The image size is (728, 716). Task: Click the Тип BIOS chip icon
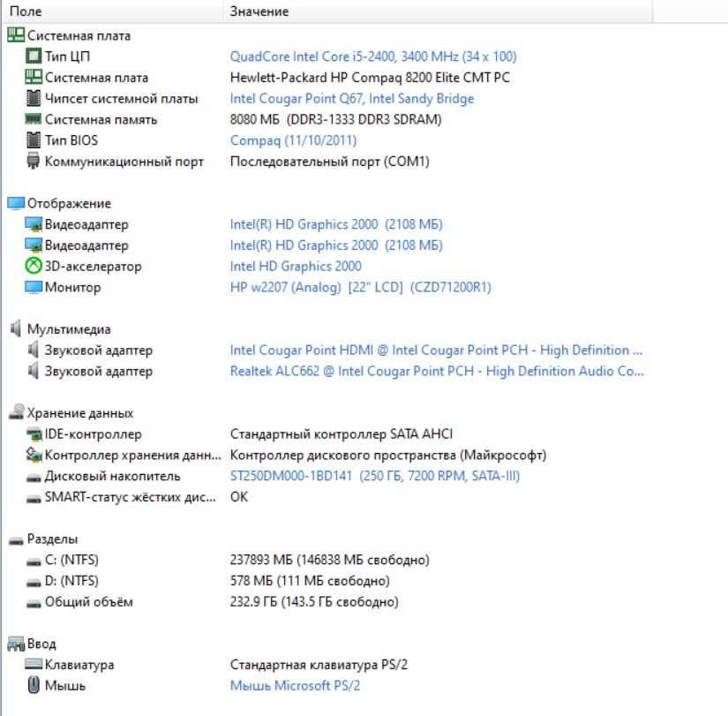point(34,139)
